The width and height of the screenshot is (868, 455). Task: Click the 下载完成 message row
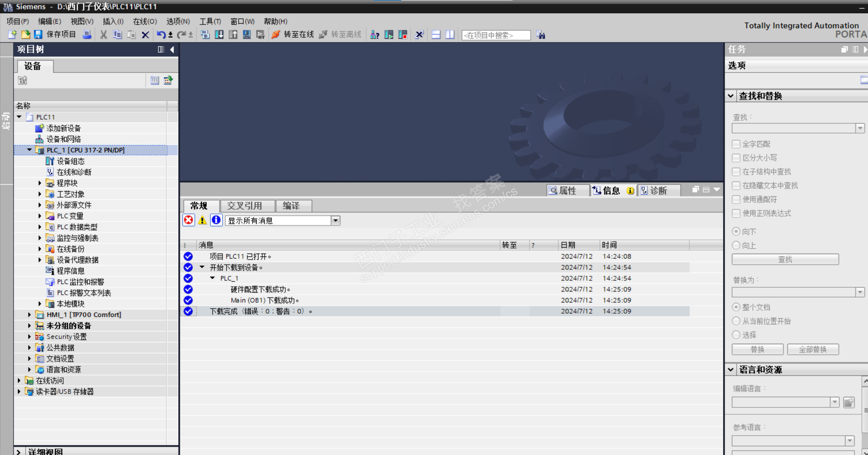435,311
